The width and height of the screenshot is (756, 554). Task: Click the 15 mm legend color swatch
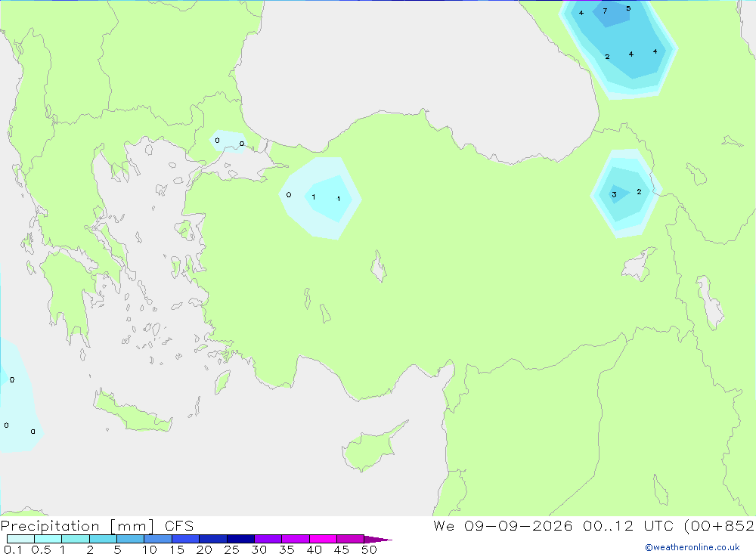coord(185,539)
